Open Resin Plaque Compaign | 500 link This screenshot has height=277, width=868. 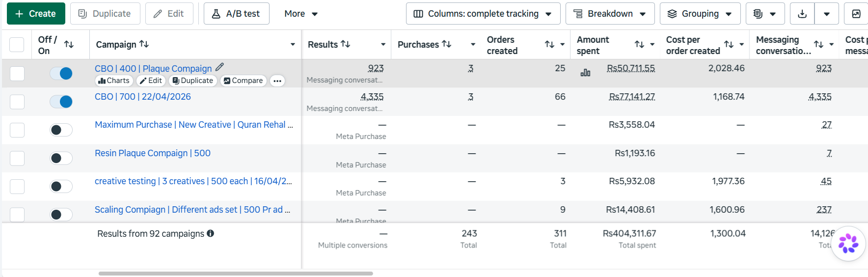point(153,153)
